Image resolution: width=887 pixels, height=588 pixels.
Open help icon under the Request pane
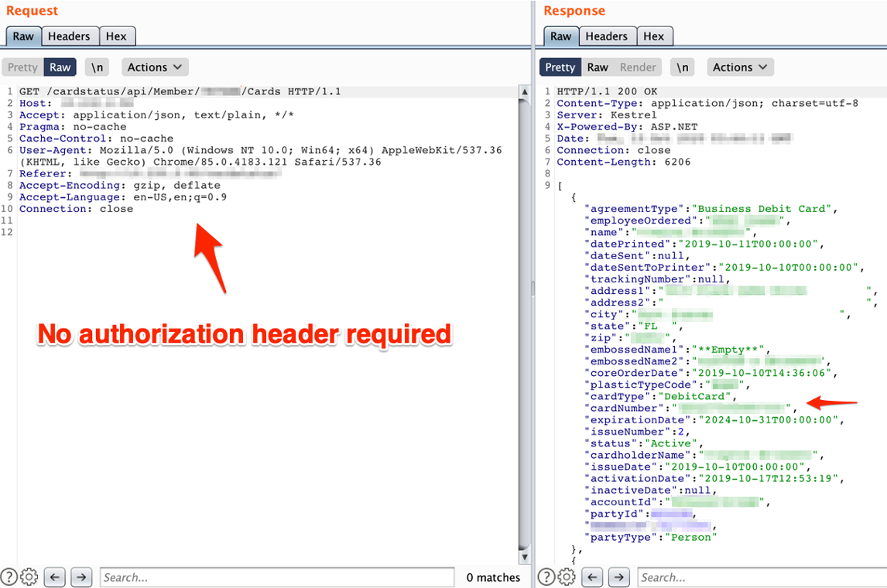pos(9,577)
